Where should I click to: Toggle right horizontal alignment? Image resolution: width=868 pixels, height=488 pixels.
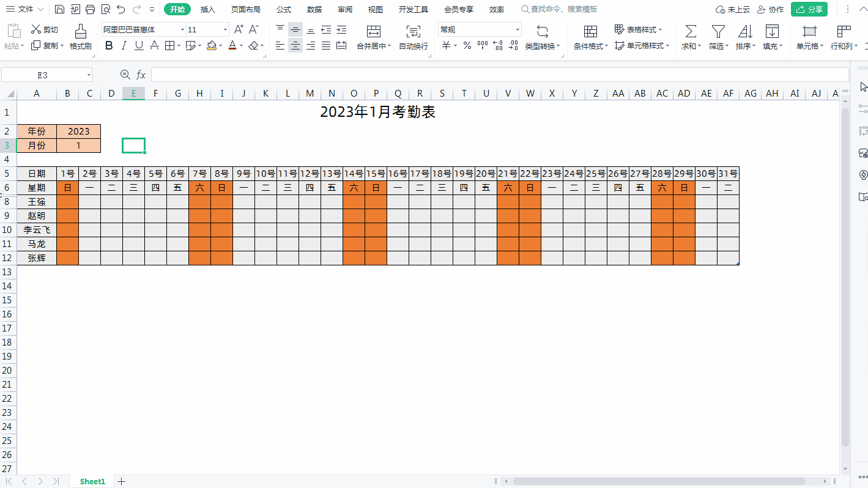311,45
